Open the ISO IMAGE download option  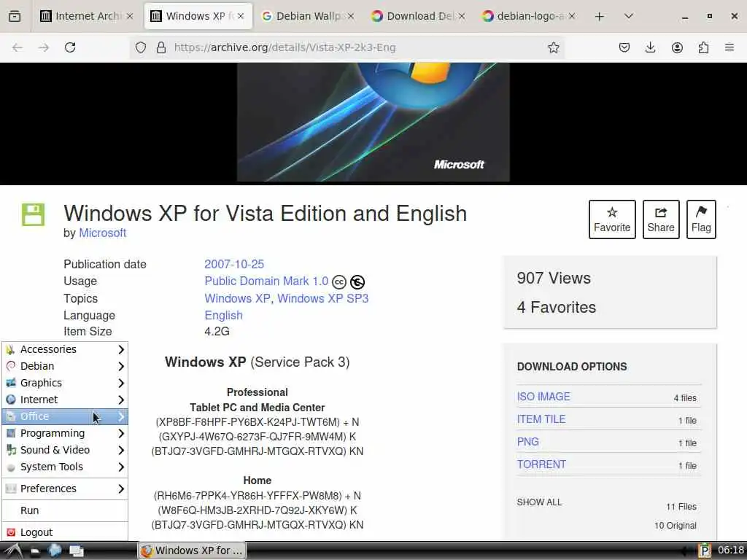[x=543, y=397]
